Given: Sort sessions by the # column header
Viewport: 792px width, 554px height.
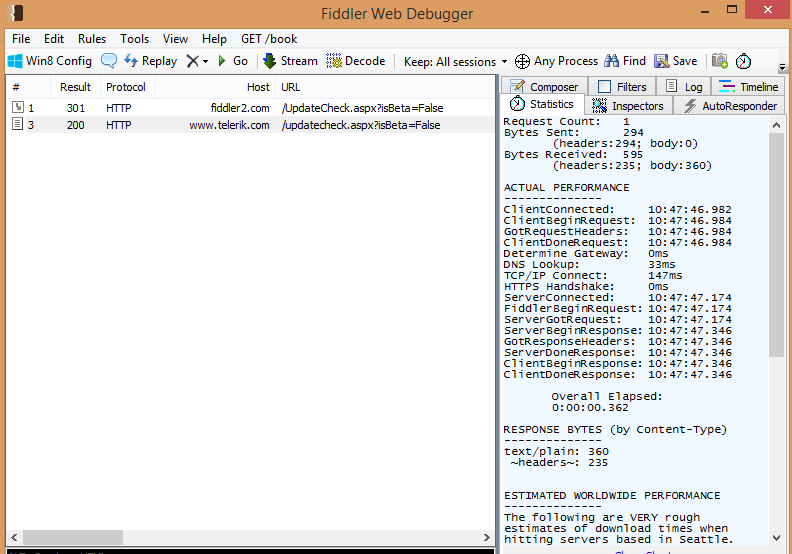Looking at the screenshot, I should pos(28,87).
